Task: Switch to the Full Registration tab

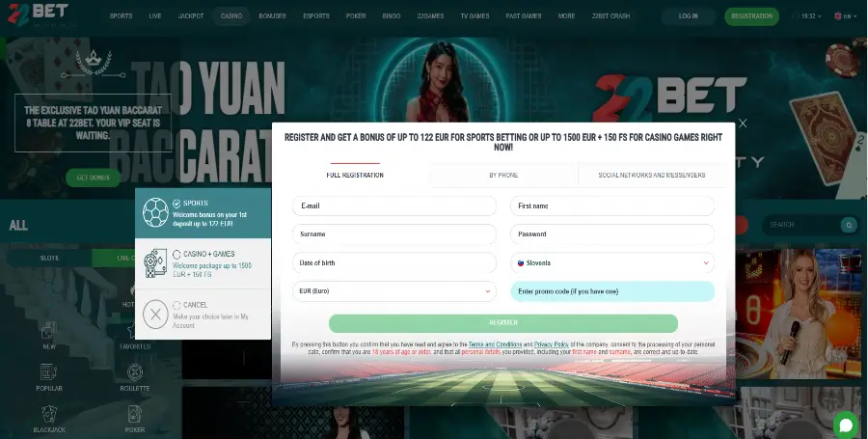Action: click(x=355, y=175)
